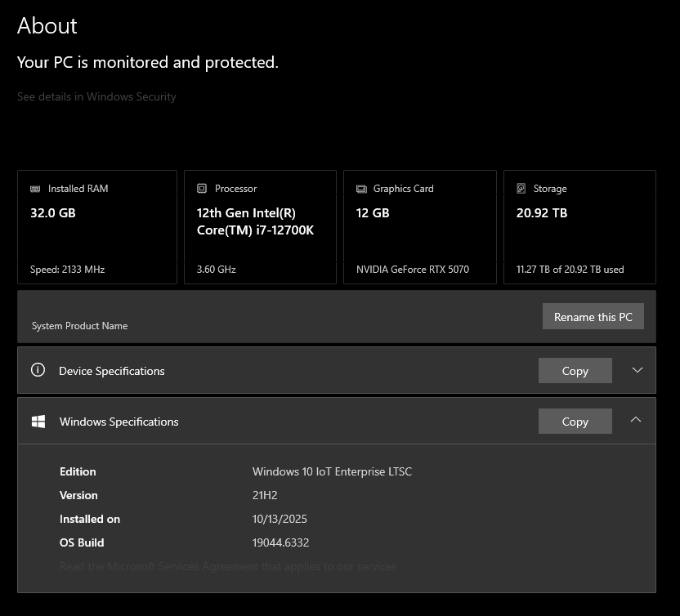The height and width of the screenshot is (616, 680).
Task: Click the Rename this PC button
Action: (x=593, y=316)
